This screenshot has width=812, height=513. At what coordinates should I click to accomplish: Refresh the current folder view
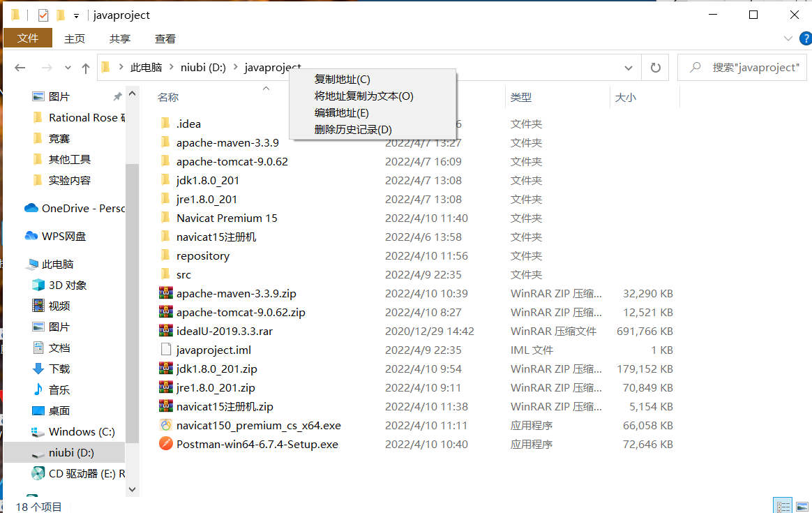coord(655,68)
